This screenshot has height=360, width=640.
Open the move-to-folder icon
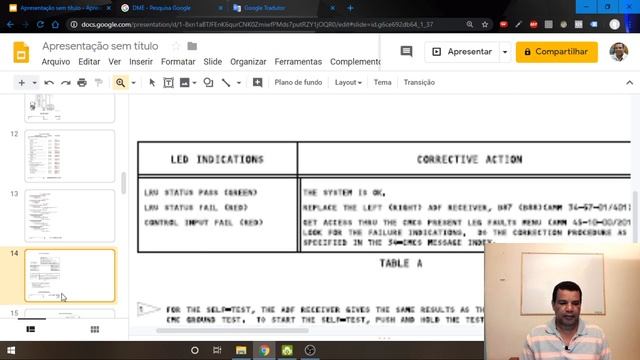click(x=192, y=46)
